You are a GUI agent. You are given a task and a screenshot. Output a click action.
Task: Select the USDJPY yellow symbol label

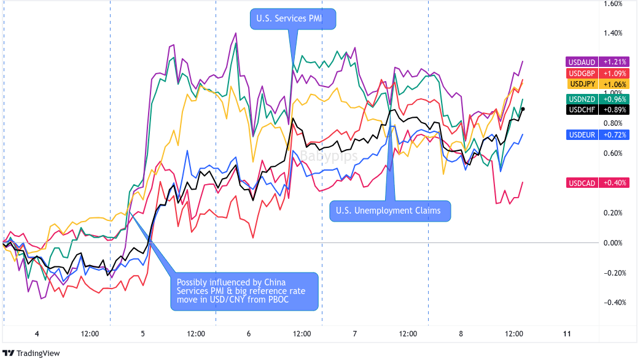tap(582, 84)
